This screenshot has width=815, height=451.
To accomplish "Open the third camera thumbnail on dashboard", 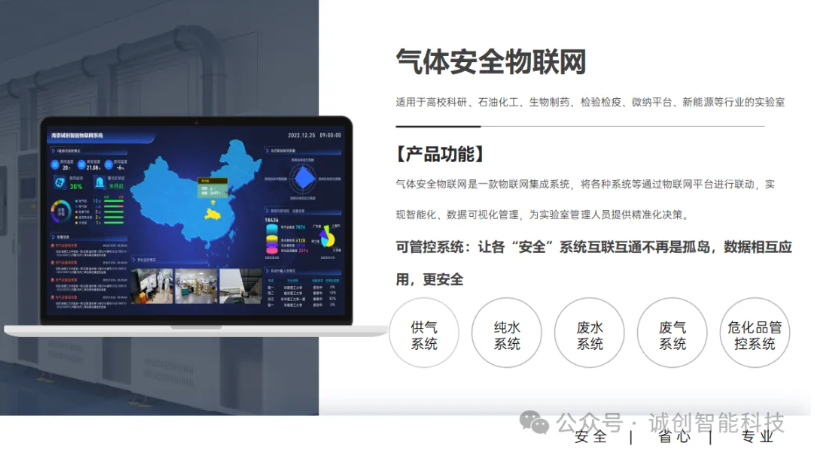I will point(238,286).
